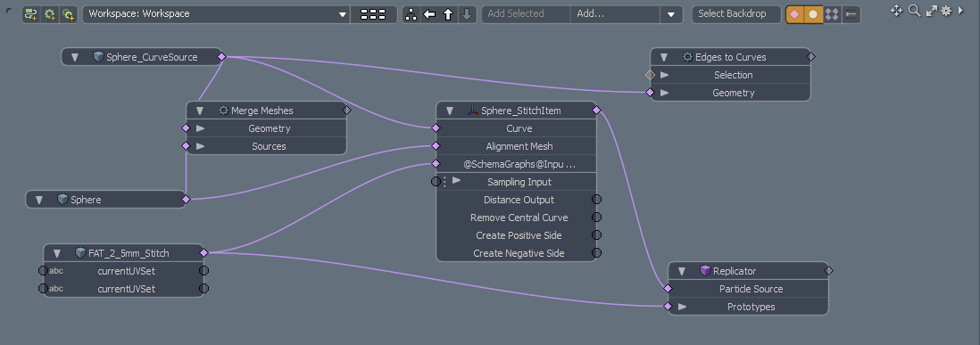980x345 pixels.
Task: Click the greyed down arrow navigation icon
Action: (466, 13)
